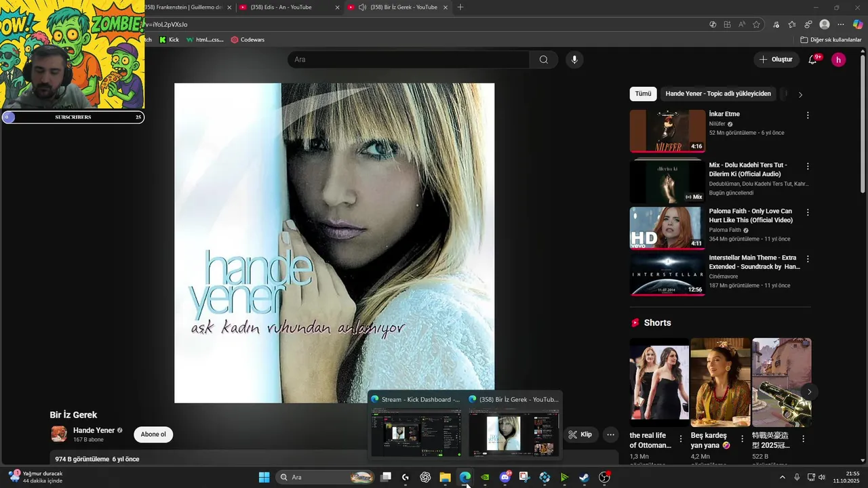The image size is (868, 488).
Task: Open Logitech G HUB from the taskbar
Action: point(406,477)
